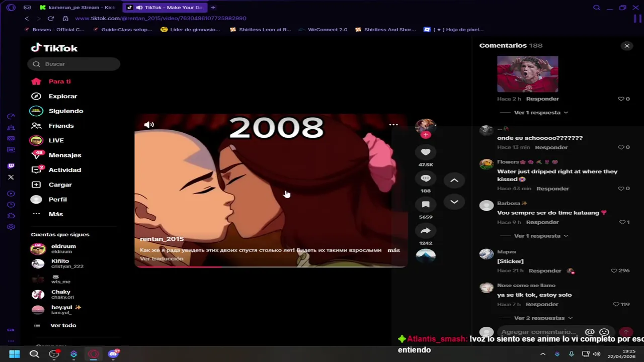This screenshot has height=362, width=644.
Task: Share video using arrow icon
Action: pyautogui.click(x=426, y=231)
